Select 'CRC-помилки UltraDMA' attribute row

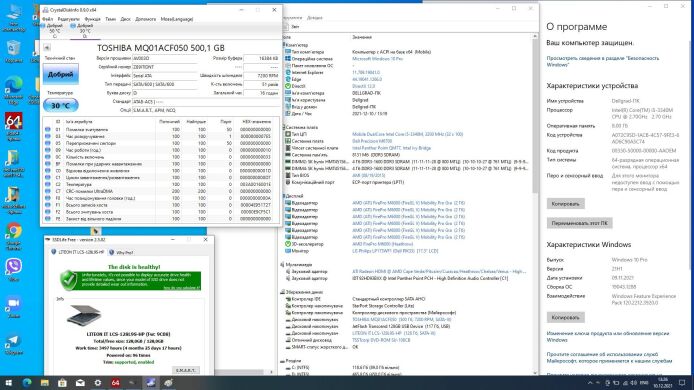(x=161, y=191)
